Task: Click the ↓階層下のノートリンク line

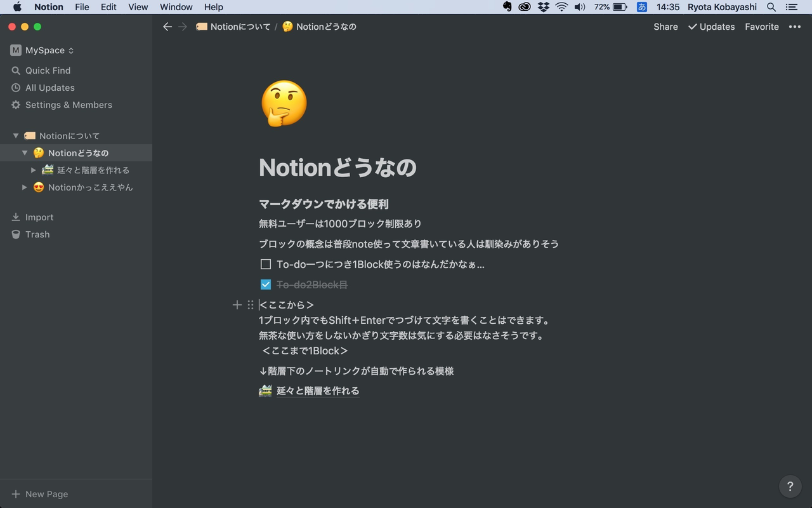Action: click(x=357, y=371)
